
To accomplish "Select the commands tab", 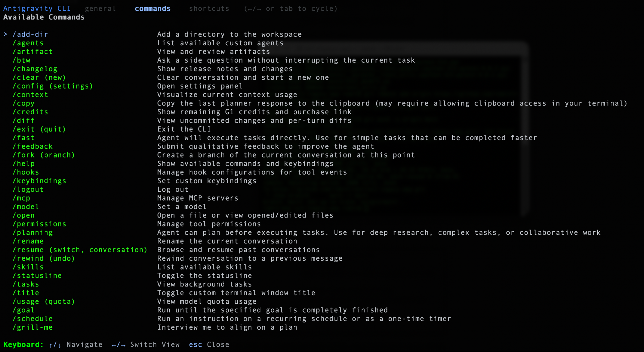I will tap(153, 9).
